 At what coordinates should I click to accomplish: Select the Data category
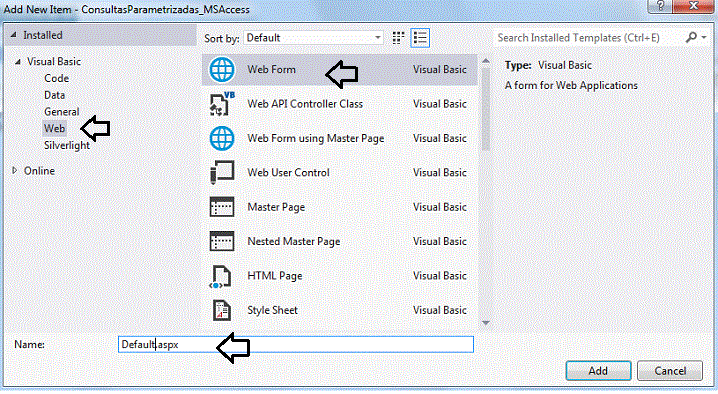[x=54, y=95]
